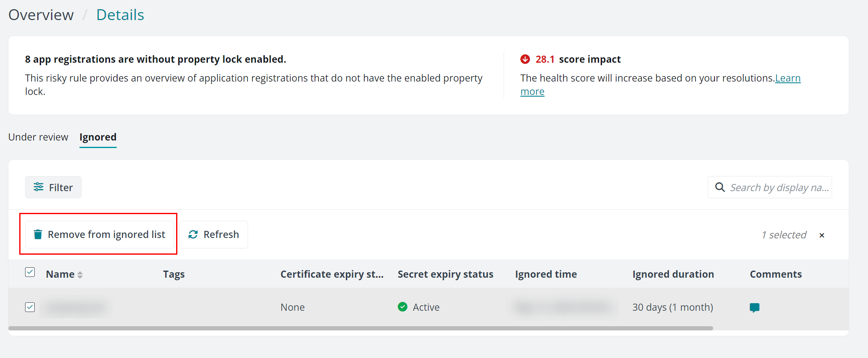Go to the Overview breadcrumb
The image size is (868, 358).
[41, 15]
